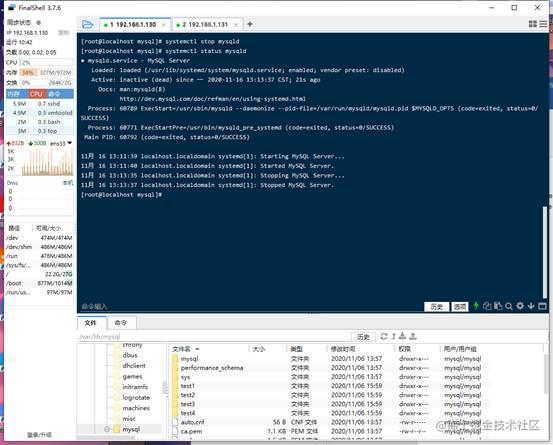This screenshot has width=553, height=445.
Task: Click terminal 历史 history button
Action: (437, 307)
